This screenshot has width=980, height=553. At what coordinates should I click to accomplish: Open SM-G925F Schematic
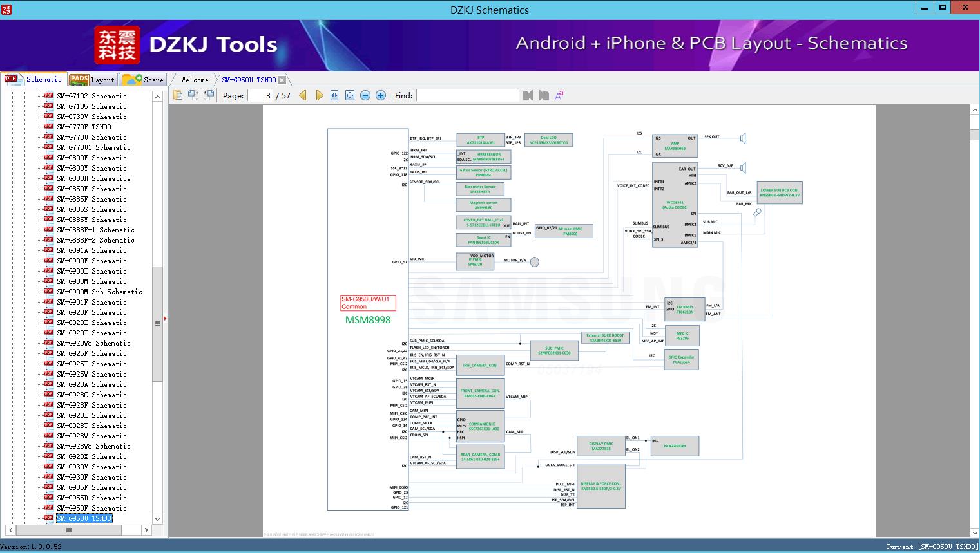pyautogui.click(x=91, y=353)
